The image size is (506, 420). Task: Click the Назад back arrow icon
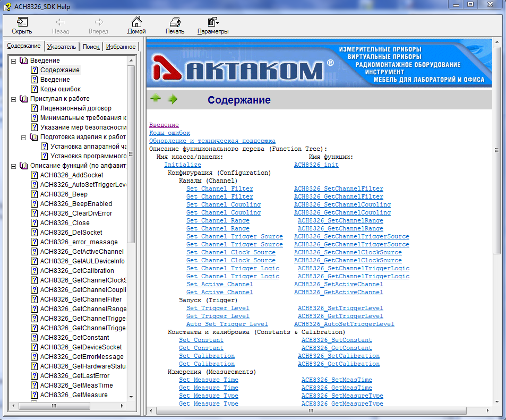pyautogui.click(x=61, y=22)
